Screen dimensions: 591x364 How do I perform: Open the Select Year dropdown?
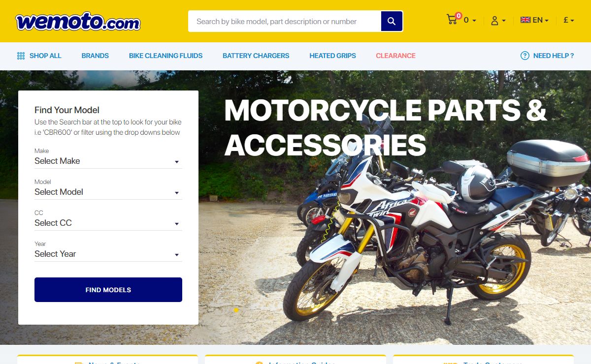click(108, 254)
